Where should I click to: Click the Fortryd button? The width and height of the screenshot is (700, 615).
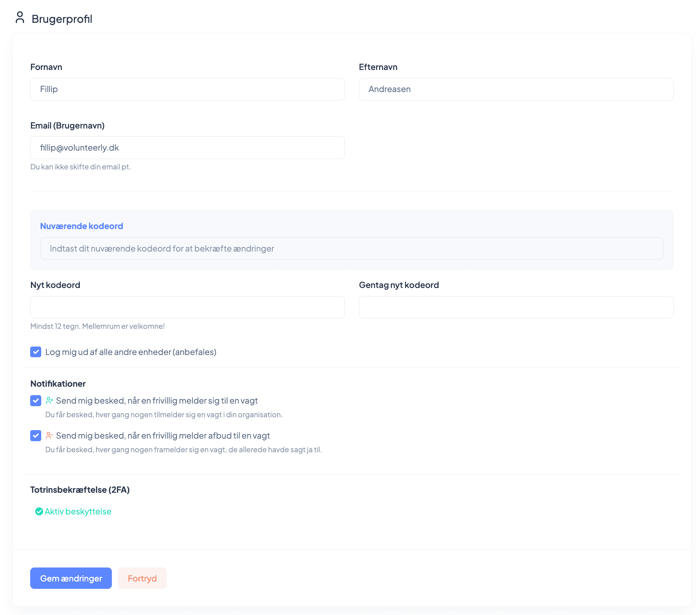tap(142, 578)
